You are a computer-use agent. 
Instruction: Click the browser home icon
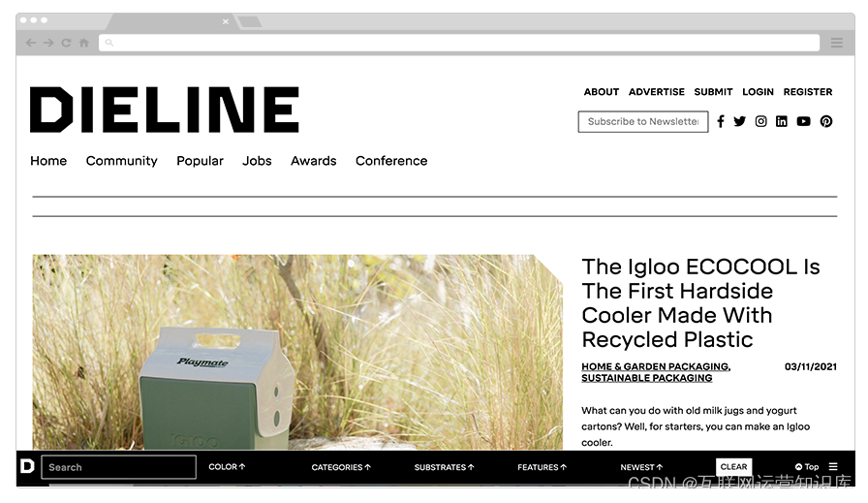[x=84, y=43]
